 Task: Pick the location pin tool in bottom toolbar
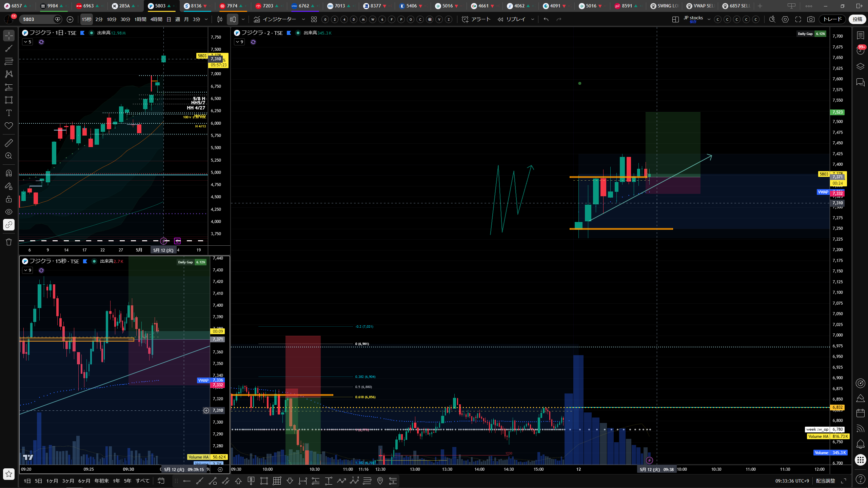pos(380,481)
